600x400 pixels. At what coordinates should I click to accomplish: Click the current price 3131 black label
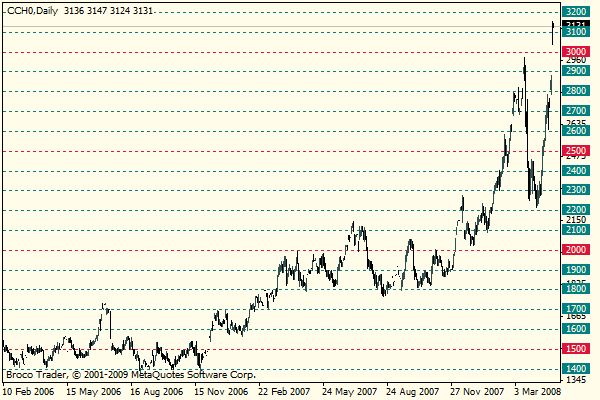[x=576, y=24]
